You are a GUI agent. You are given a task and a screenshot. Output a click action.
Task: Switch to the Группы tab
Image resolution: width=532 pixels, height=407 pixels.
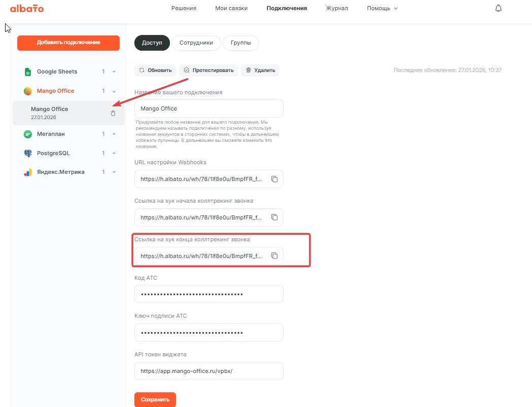point(240,43)
